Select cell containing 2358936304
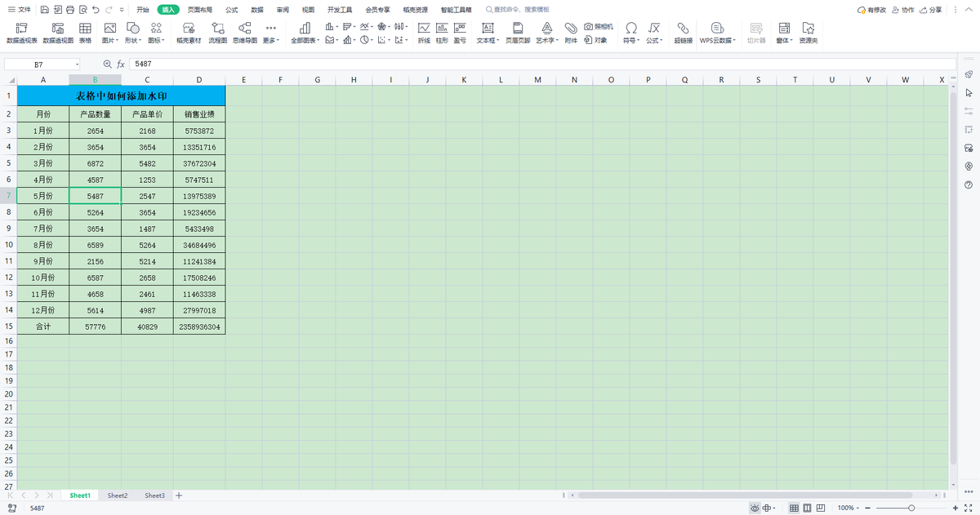980x515 pixels. [x=199, y=326]
